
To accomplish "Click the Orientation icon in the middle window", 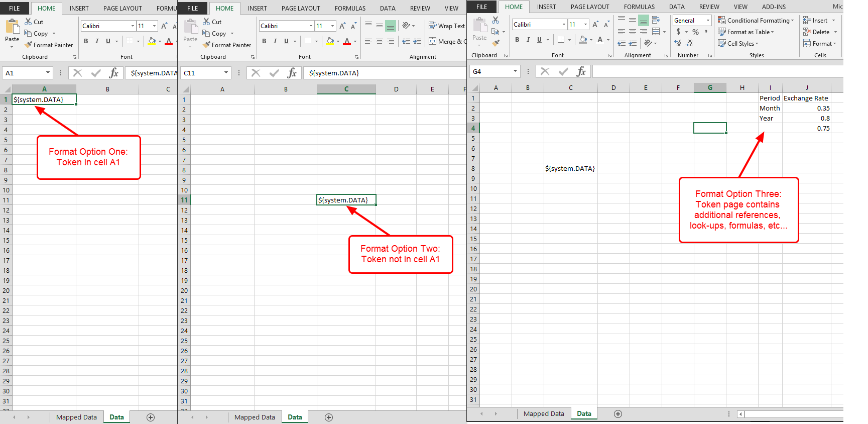I will click(407, 26).
